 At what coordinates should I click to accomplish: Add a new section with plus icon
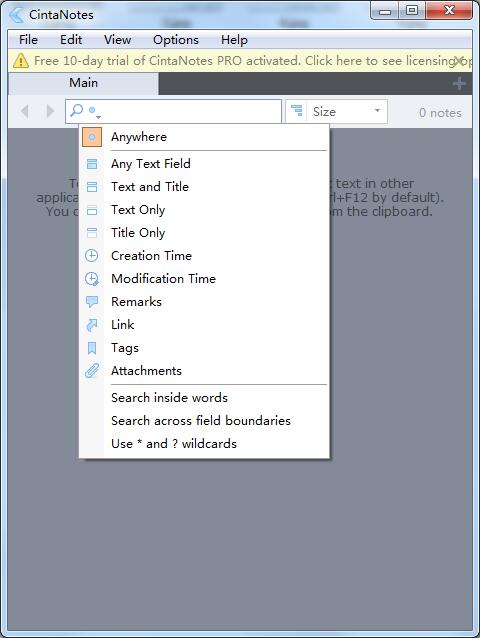[459, 84]
